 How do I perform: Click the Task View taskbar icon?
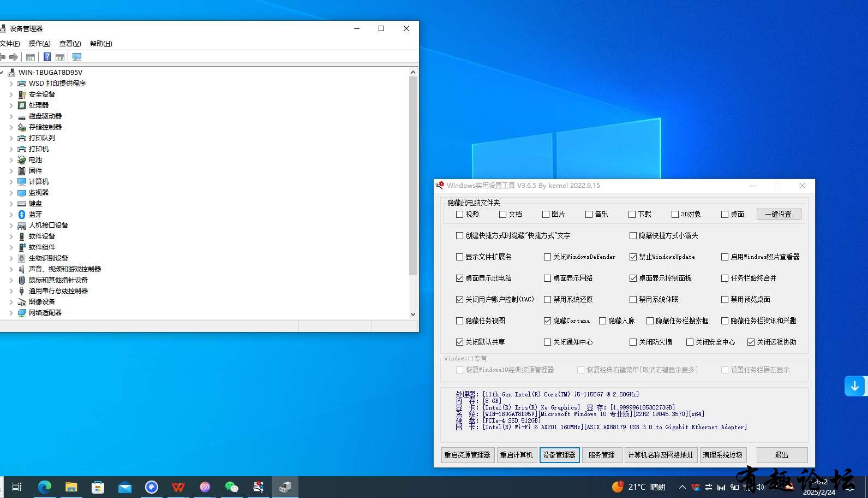17,487
